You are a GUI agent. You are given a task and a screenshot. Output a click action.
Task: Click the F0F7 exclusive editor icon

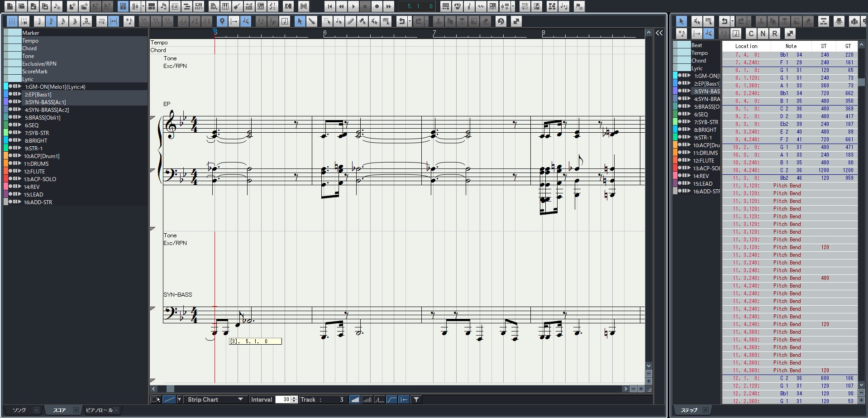[x=198, y=6]
